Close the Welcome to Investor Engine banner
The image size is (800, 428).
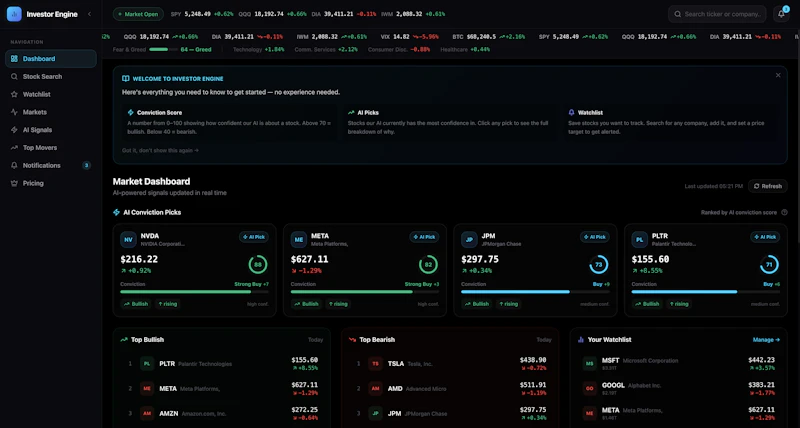[x=778, y=75]
